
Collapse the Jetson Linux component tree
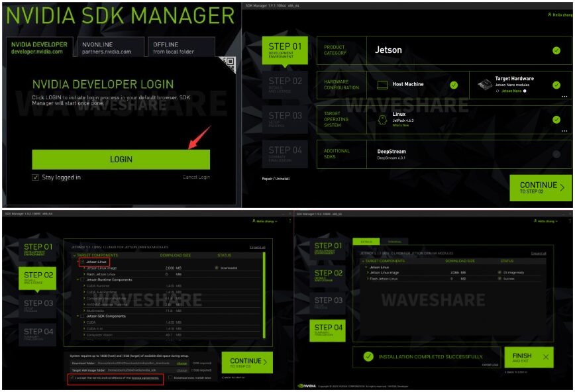pyautogui.click(x=78, y=262)
